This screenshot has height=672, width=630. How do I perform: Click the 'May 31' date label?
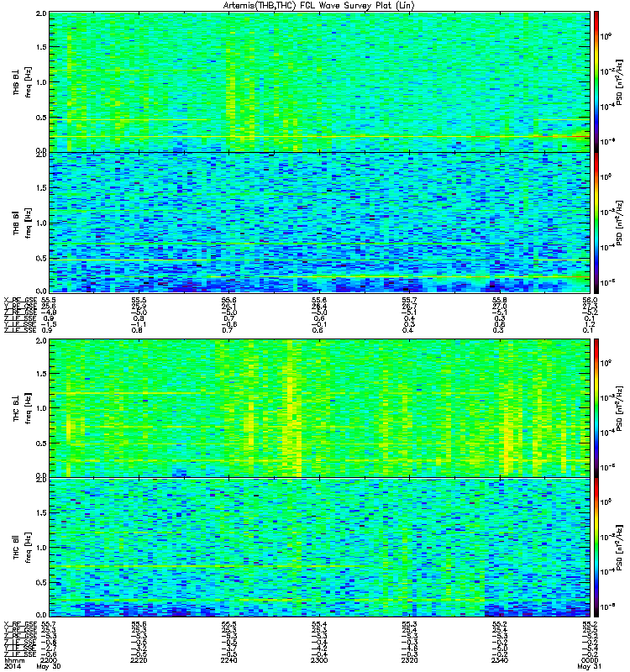590,666
